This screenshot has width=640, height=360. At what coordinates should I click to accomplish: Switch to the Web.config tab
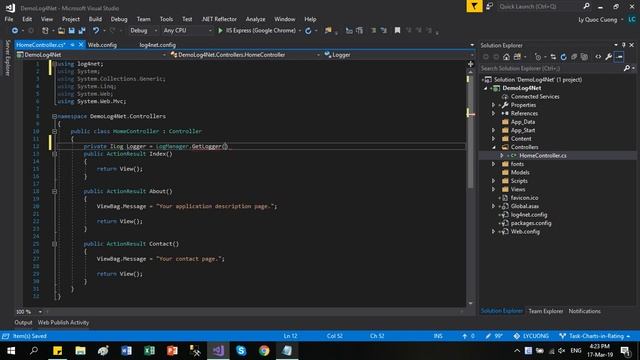[x=102, y=45]
